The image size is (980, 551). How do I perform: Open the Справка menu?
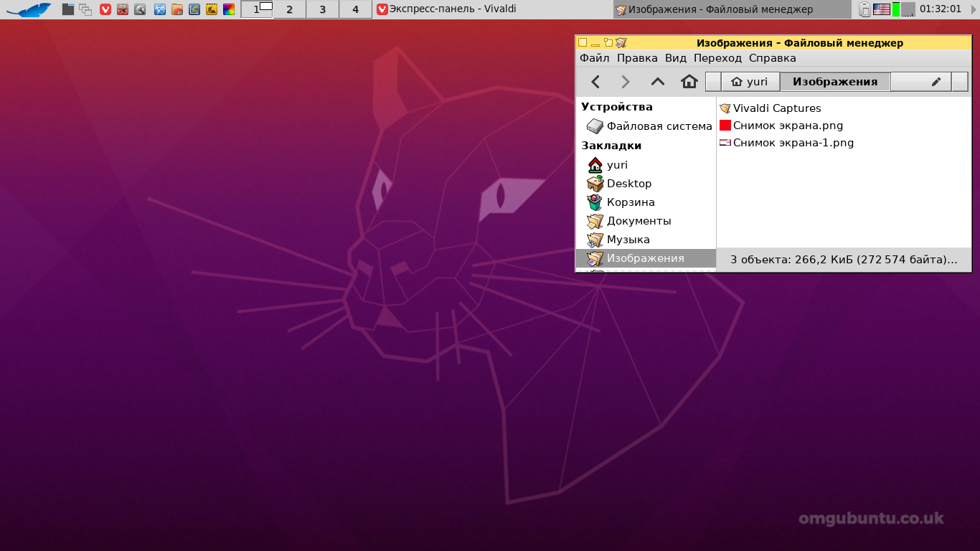click(773, 58)
